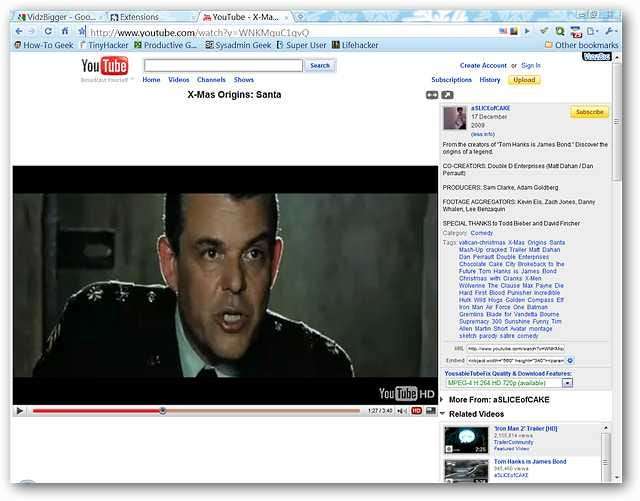
Task: Click the address bar URL field
Action: (x=290, y=32)
